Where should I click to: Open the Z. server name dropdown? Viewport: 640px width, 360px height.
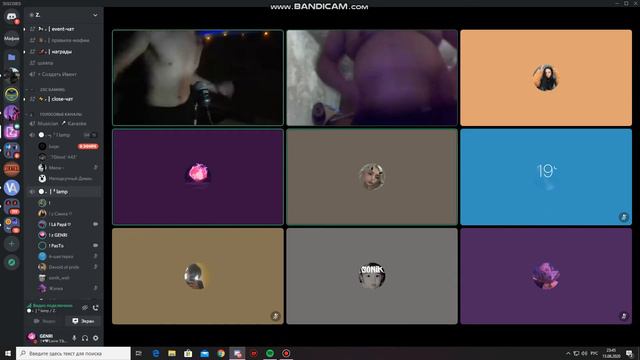point(64,15)
